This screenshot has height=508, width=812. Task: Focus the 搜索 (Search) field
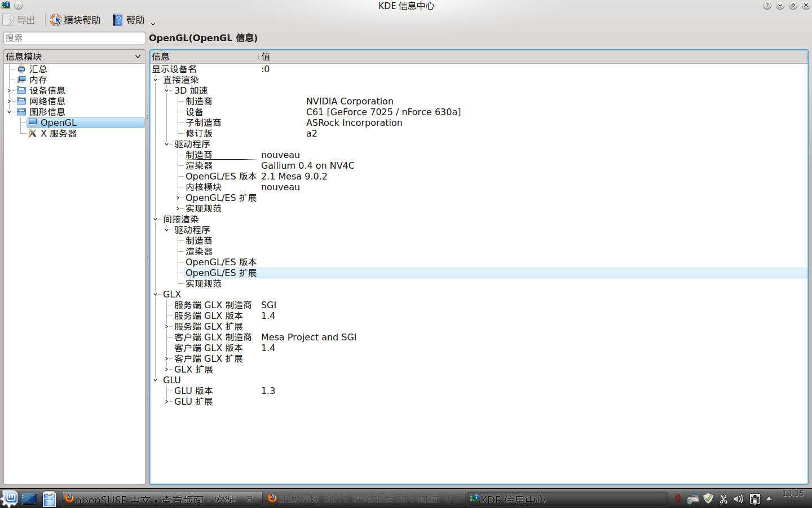pyautogui.click(x=74, y=38)
